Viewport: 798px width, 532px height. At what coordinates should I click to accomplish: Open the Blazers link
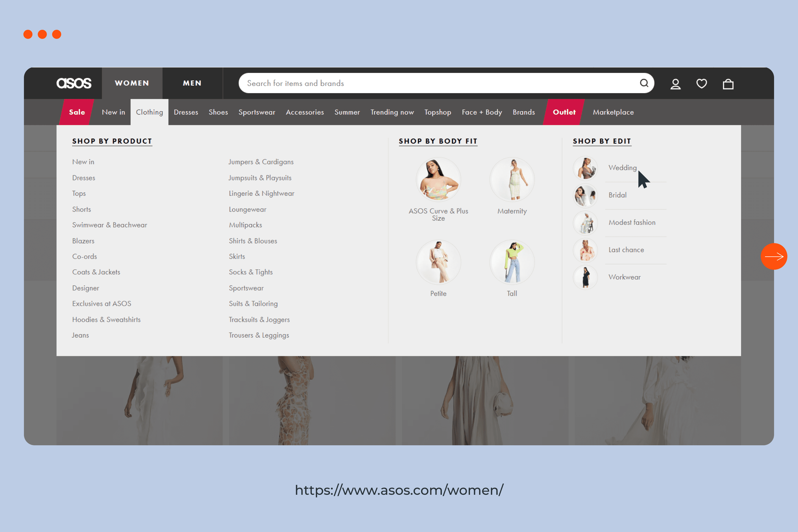pos(83,241)
